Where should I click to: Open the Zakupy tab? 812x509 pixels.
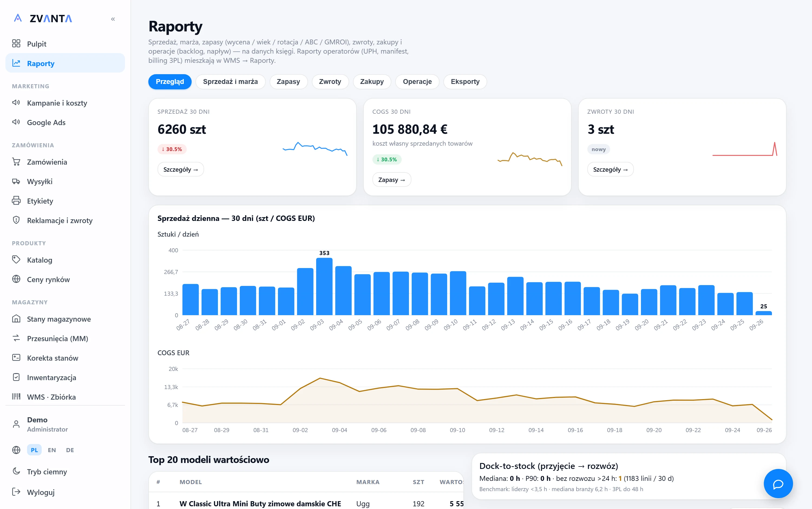(372, 82)
